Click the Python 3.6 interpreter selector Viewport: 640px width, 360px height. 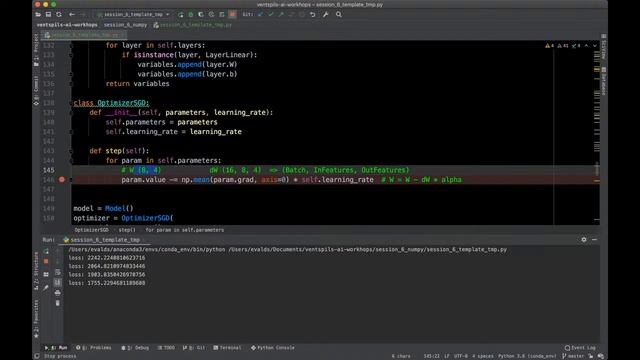(527, 356)
